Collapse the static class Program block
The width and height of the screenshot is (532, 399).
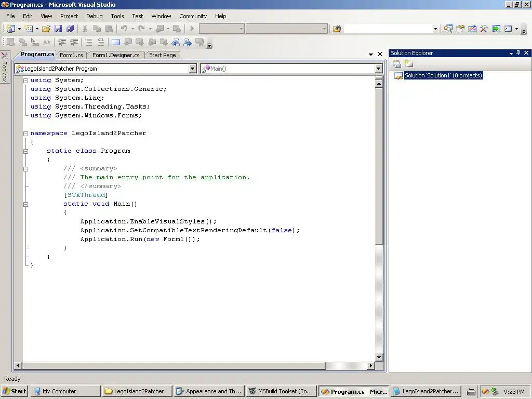[x=25, y=151]
